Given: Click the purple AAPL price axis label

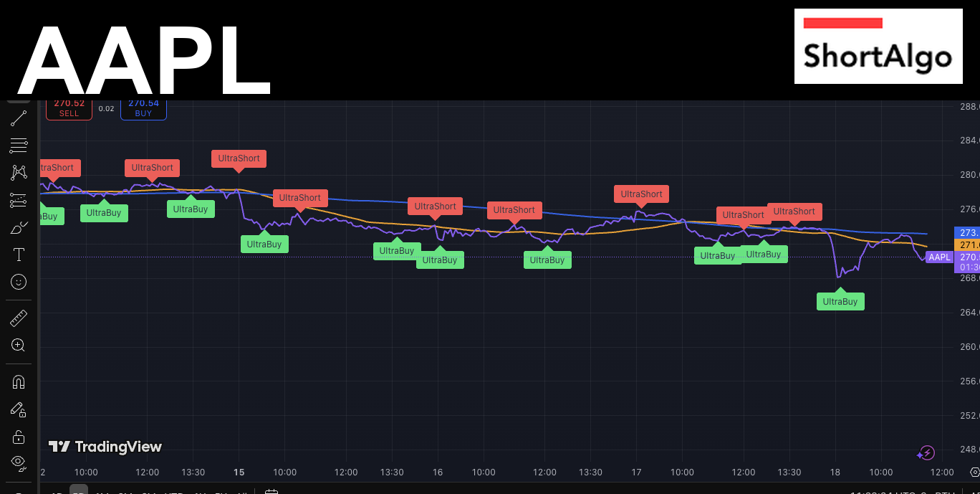Looking at the screenshot, I should pyautogui.click(x=939, y=257).
